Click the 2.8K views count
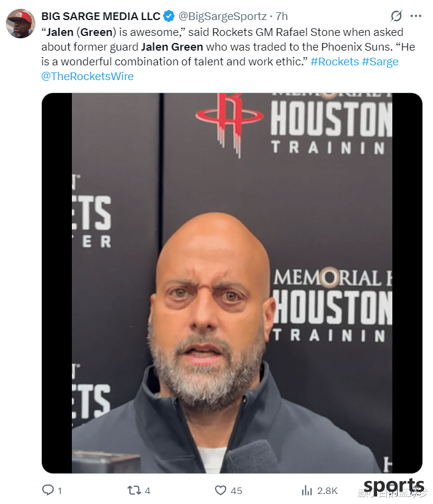Image resolution: width=433 pixels, height=504 pixels. click(327, 491)
